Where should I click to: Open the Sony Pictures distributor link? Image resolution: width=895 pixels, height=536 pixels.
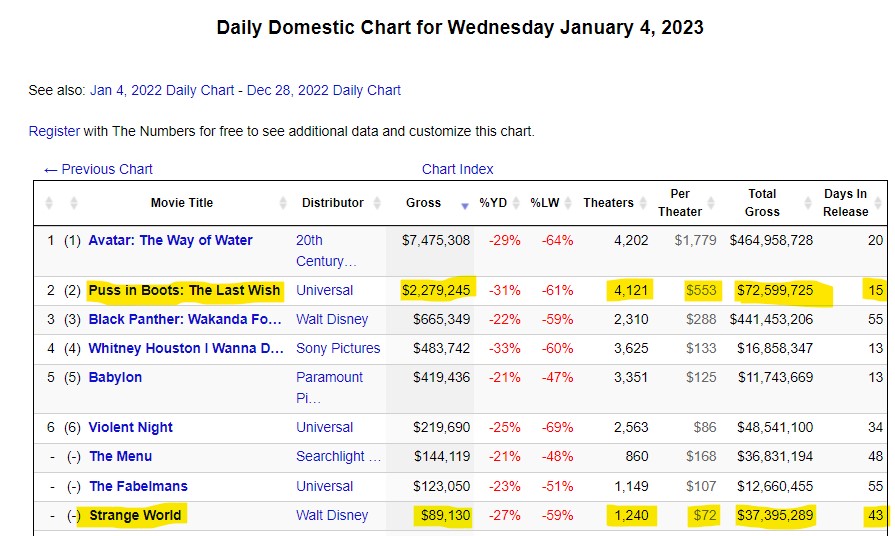(338, 348)
